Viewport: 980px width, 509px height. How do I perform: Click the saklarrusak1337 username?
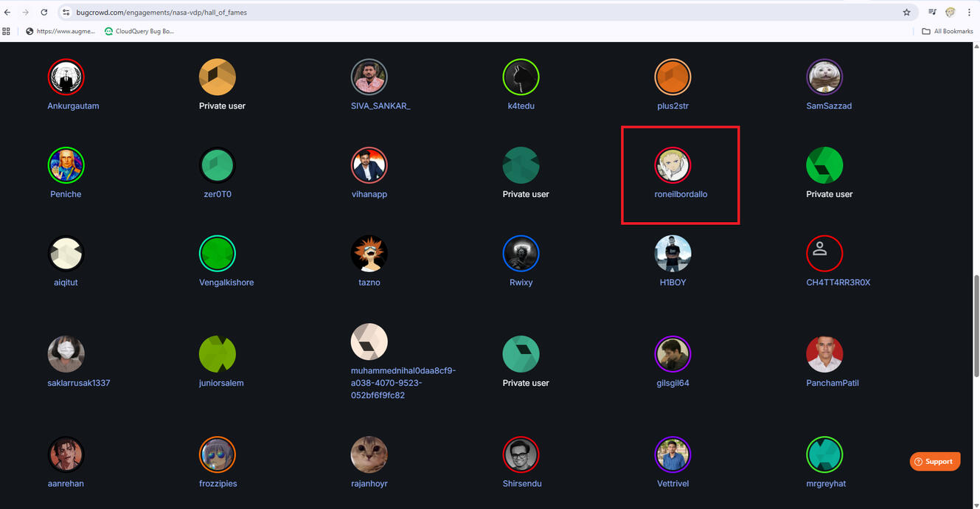point(79,384)
